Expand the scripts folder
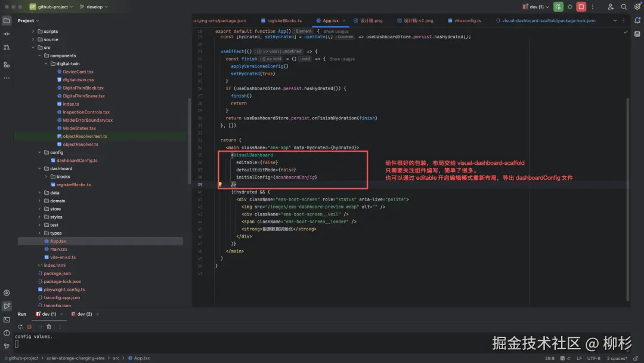 pyautogui.click(x=33, y=31)
